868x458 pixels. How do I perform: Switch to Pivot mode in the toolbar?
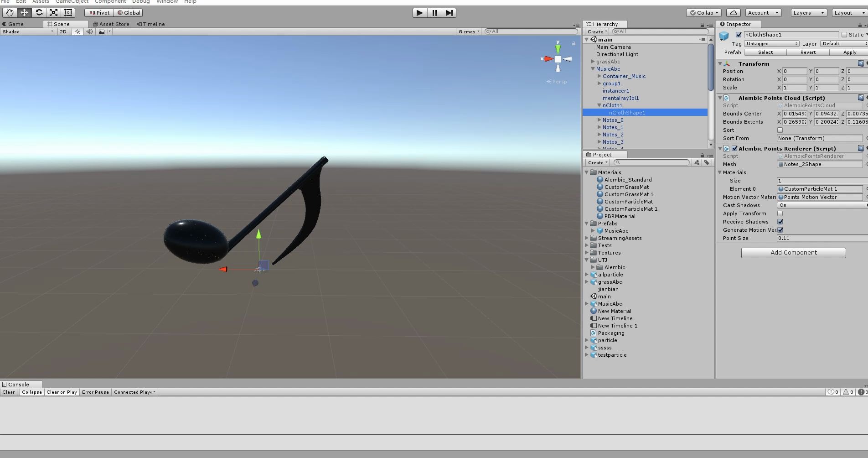coord(98,12)
